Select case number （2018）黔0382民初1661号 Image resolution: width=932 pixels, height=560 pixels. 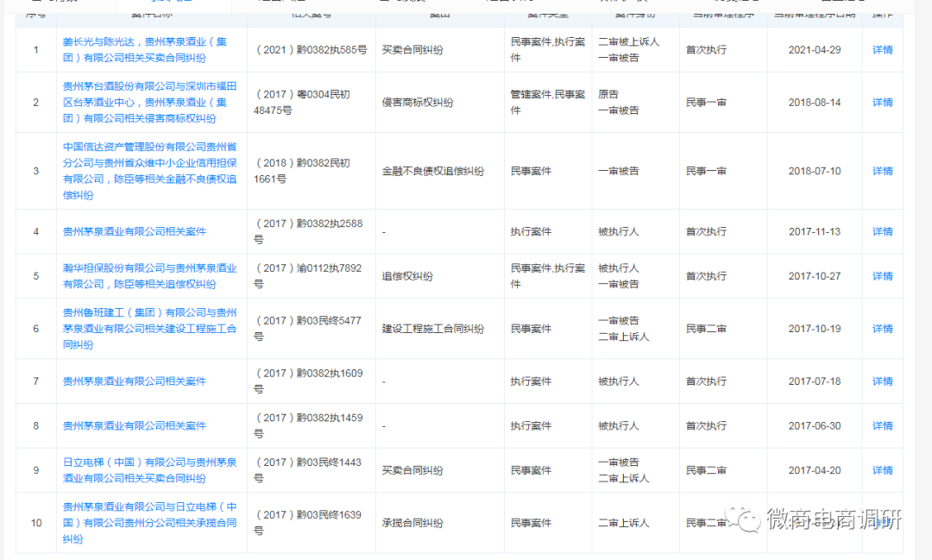click(303, 171)
